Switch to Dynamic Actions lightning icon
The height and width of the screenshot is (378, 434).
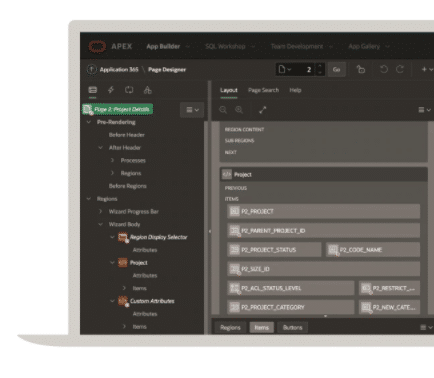point(111,90)
